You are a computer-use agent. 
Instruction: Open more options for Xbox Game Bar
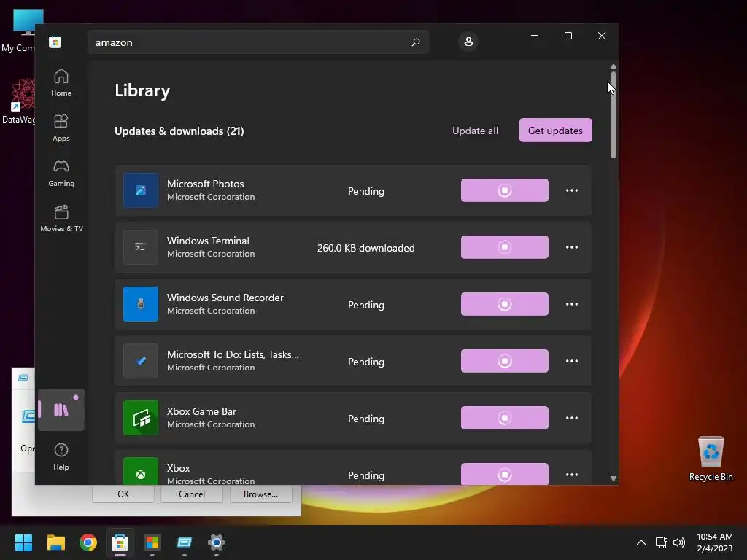[572, 418]
